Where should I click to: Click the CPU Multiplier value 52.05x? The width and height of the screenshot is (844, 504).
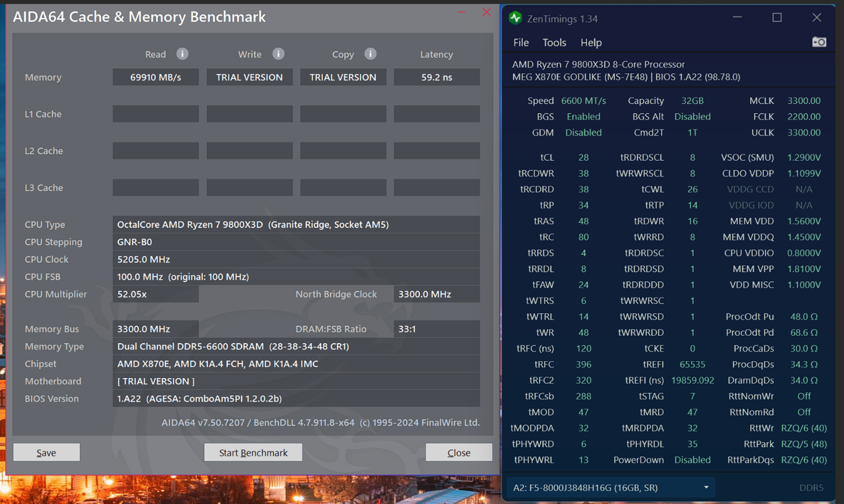point(156,294)
